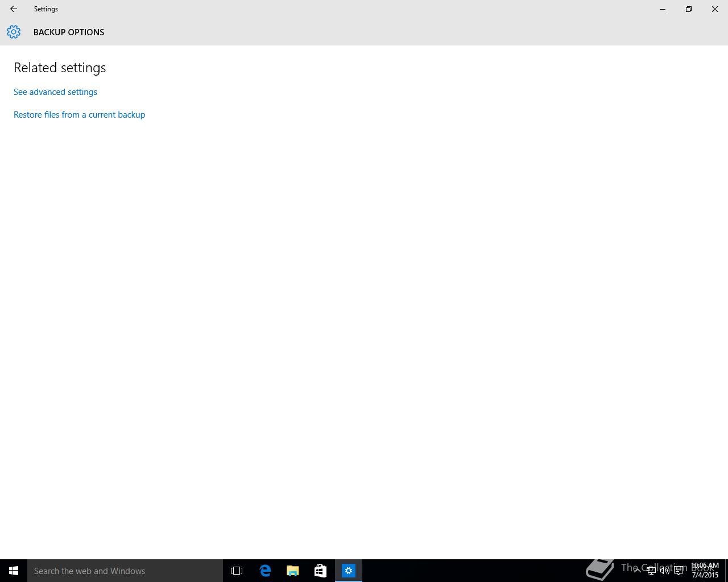This screenshot has height=582, width=728.
Task: Open the Store app from the taskbar
Action: 320,571
